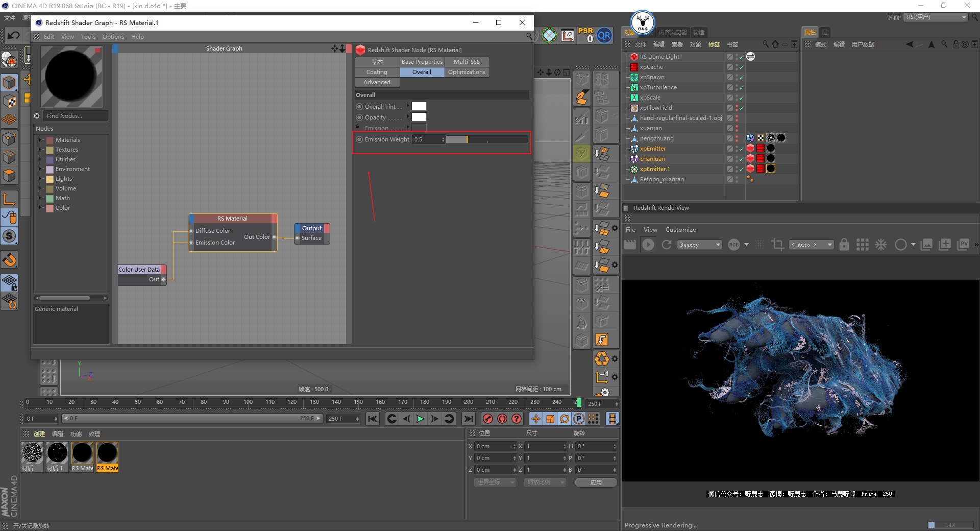The image size is (980, 531).
Task: Open the Customize menu in RenderView
Action: tap(680, 230)
